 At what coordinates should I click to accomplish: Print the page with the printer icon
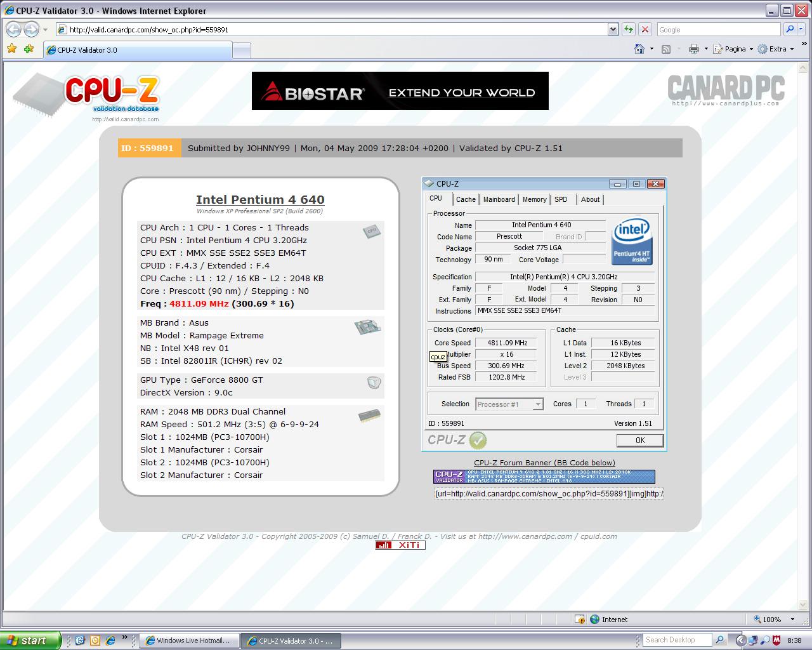pos(693,49)
